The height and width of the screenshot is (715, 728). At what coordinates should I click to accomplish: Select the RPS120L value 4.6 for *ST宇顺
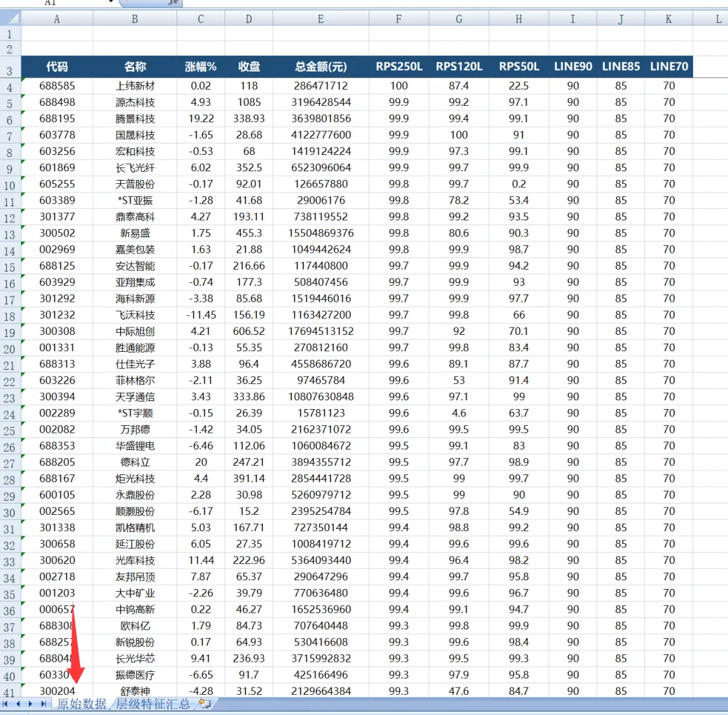(459, 413)
